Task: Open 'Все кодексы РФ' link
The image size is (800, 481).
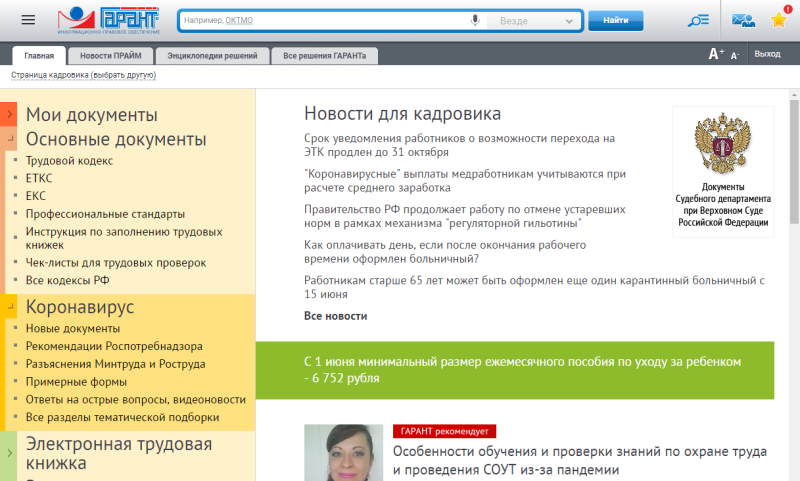Action: (x=68, y=280)
